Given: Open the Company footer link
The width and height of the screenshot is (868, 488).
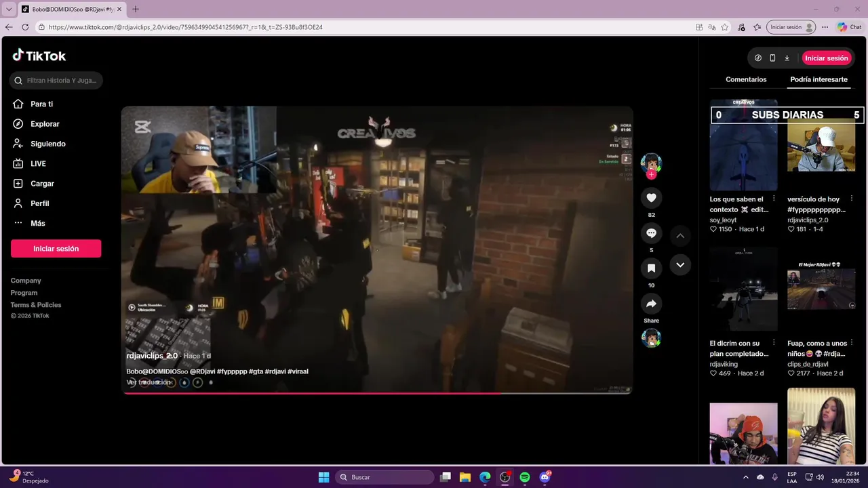Looking at the screenshot, I should click(26, 281).
